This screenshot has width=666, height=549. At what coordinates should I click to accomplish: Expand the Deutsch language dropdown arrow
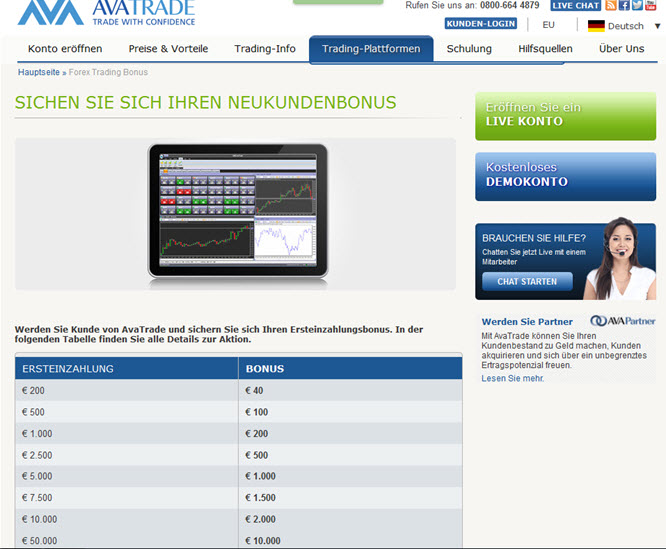(657, 26)
